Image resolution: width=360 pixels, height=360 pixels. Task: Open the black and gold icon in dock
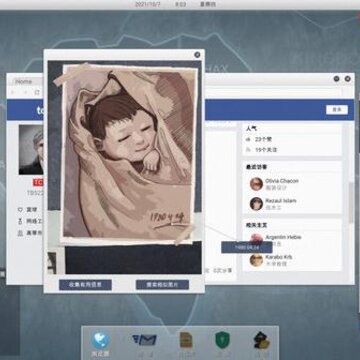[x=261, y=340]
